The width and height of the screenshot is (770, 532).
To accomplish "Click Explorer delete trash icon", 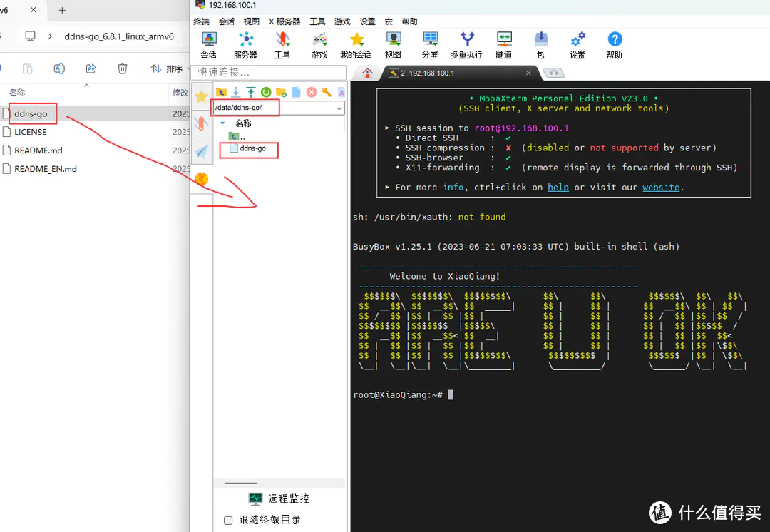I will click(x=123, y=68).
